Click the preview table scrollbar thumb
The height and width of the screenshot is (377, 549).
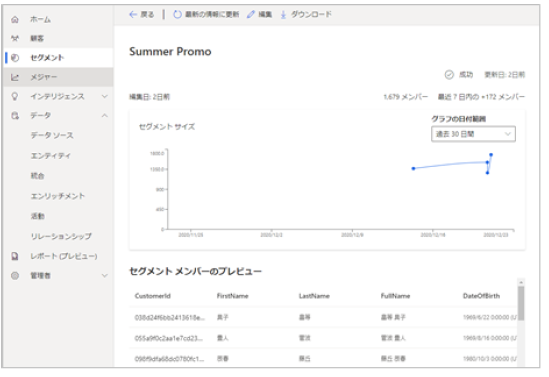(521, 303)
